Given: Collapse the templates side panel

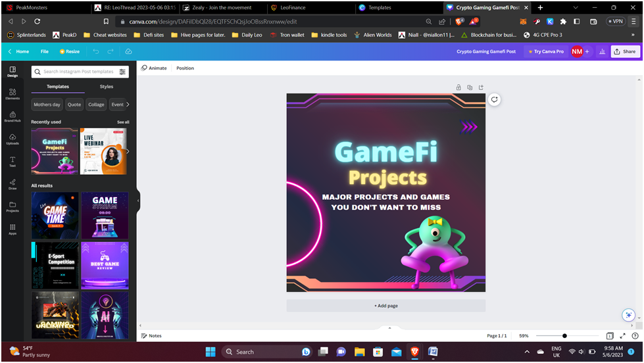Looking at the screenshot, I should click(x=138, y=201).
